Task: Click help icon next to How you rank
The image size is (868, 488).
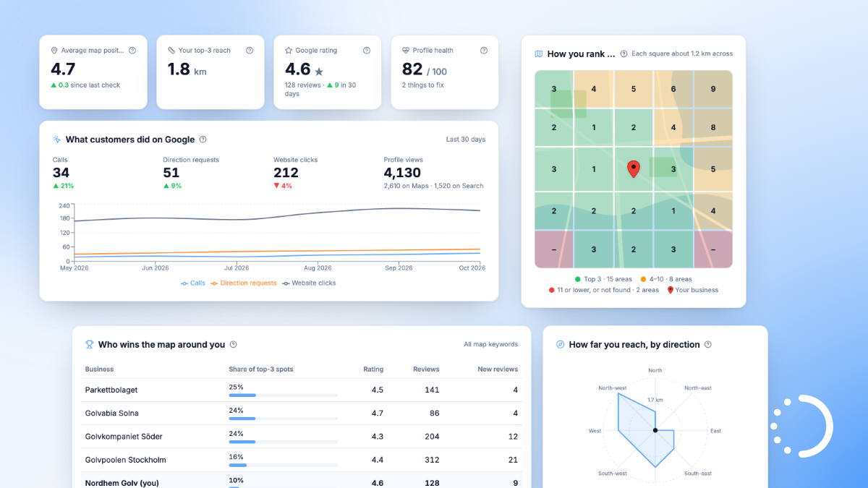Action: click(x=624, y=53)
